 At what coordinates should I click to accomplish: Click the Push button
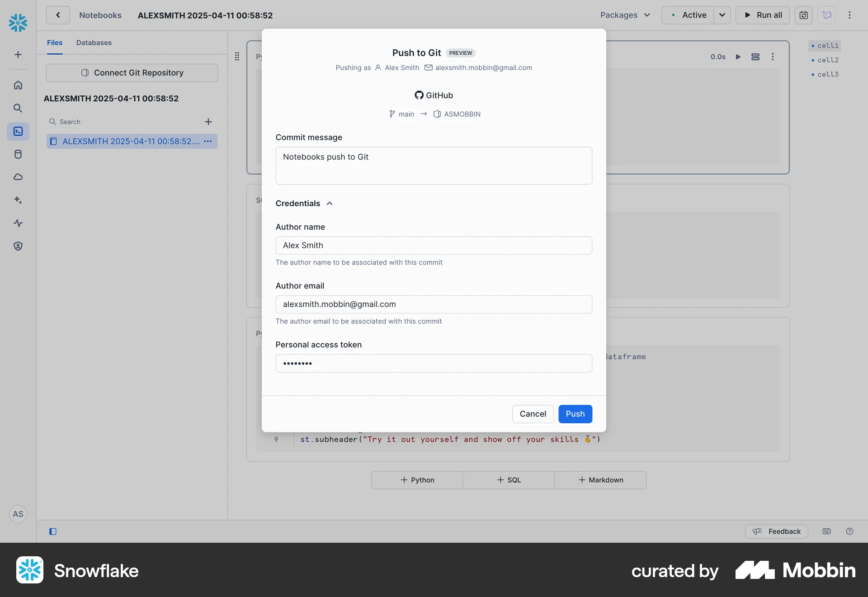tap(575, 414)
